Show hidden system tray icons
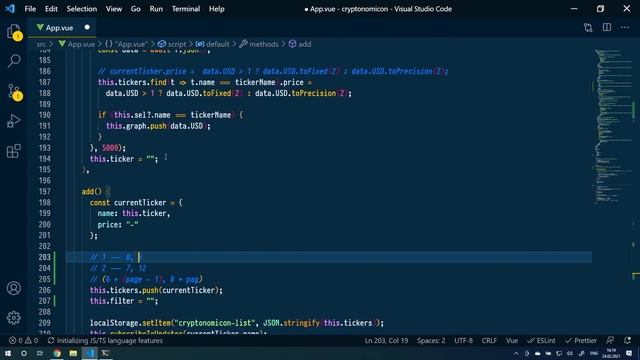This screenshot has width=640, height=360. point(516,353)
